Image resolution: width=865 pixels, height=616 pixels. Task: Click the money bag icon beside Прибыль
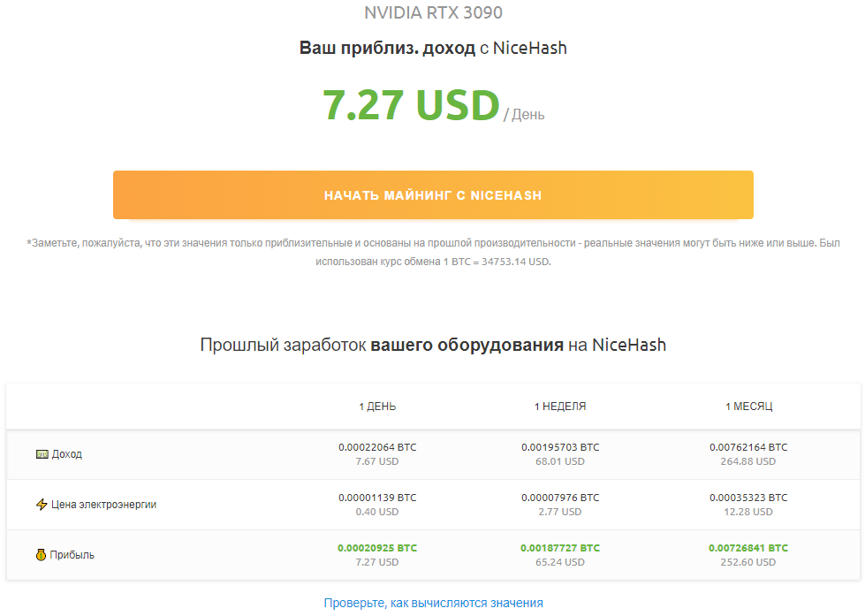[41, 555]
